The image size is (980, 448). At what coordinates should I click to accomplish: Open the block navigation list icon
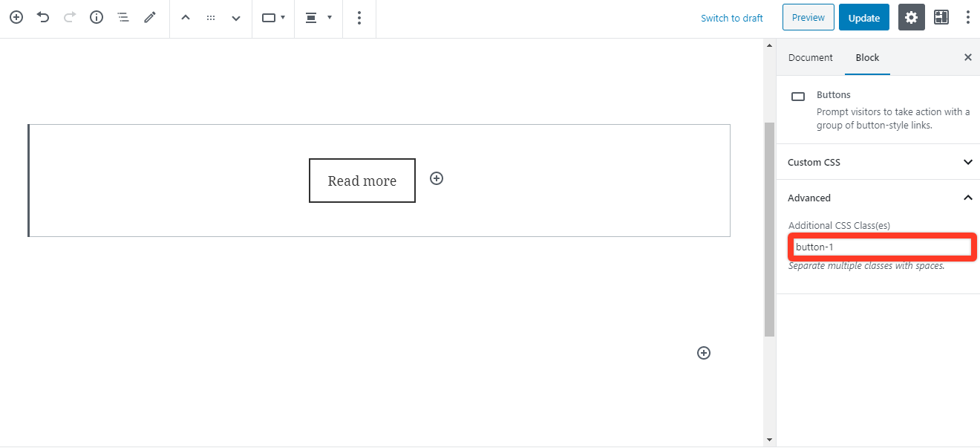point(123,17)
